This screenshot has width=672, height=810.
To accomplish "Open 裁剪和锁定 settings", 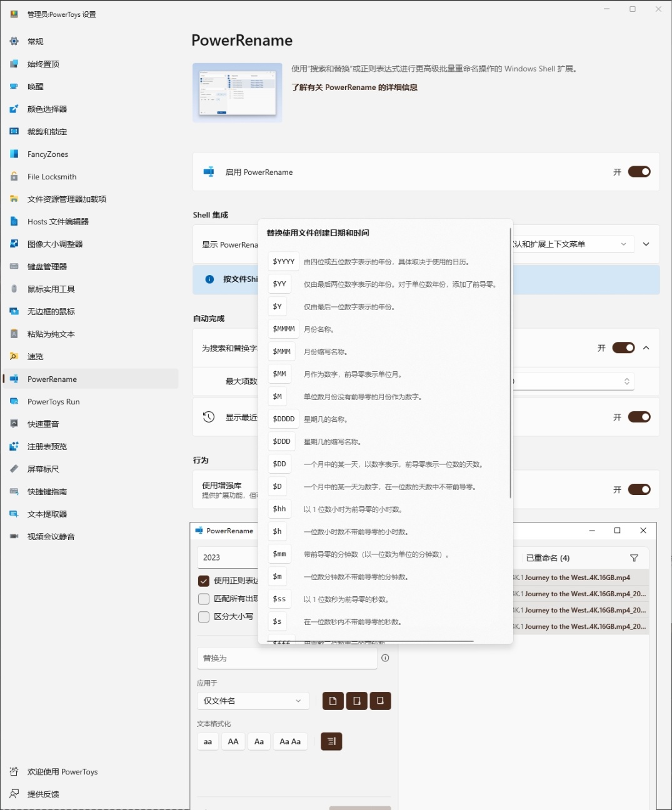I will [x=90, y=131].
